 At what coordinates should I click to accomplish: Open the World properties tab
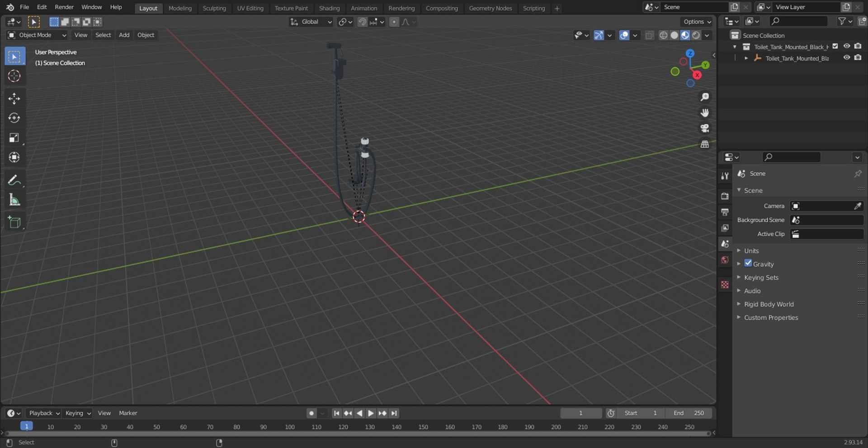click(725, 260)
